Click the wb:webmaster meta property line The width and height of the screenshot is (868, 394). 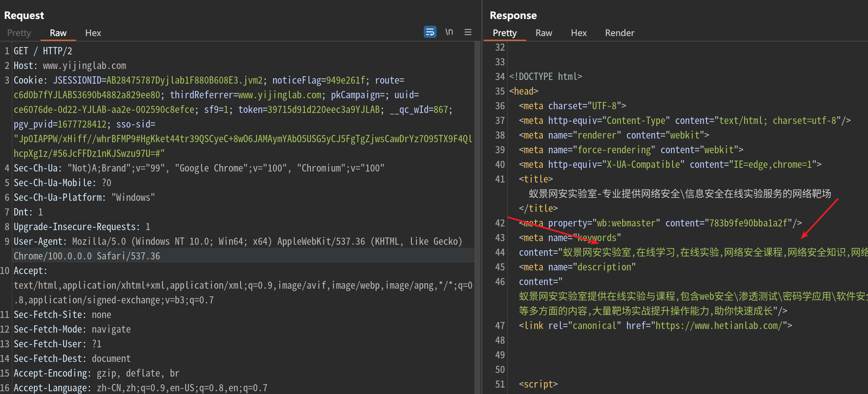[660, 223]
